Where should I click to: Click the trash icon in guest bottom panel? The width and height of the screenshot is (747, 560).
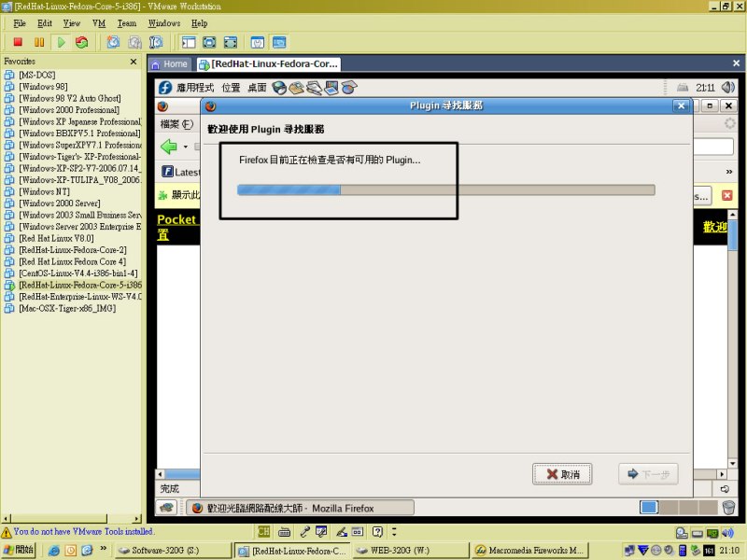728,508
